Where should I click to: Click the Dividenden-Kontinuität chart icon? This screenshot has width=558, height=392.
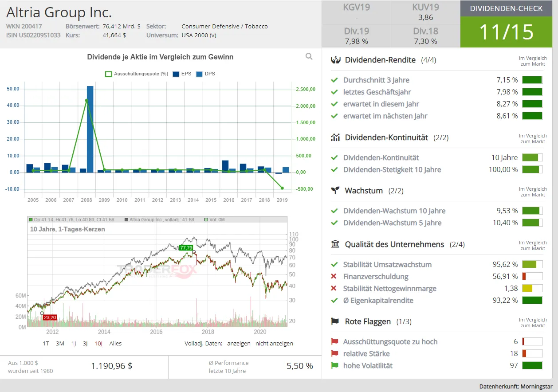(x=335, y=137)
